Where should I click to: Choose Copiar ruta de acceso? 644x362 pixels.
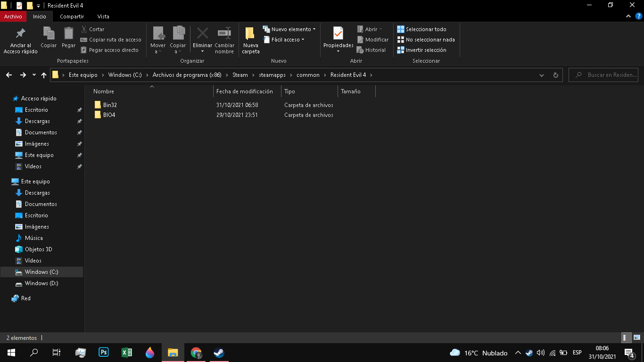tap(111, 40)
